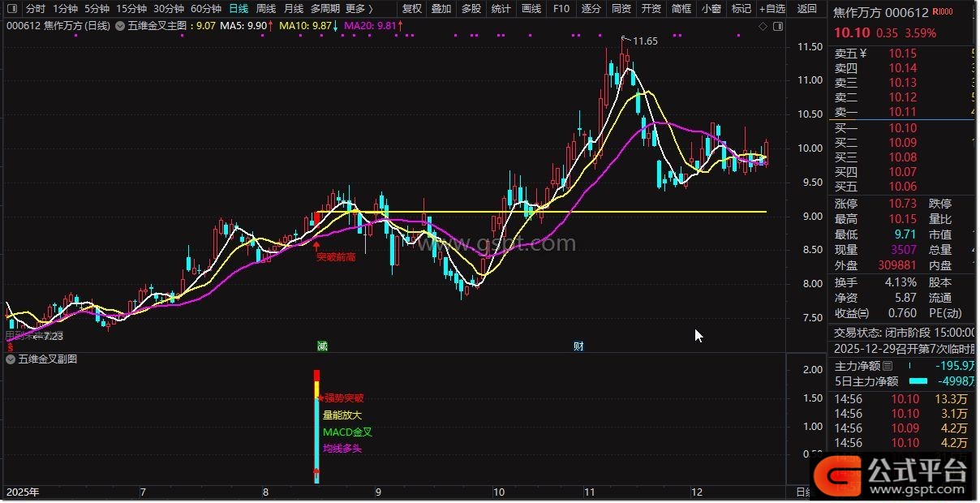
Task: Click the red S marker at bottom left
Action: (10, 346)
